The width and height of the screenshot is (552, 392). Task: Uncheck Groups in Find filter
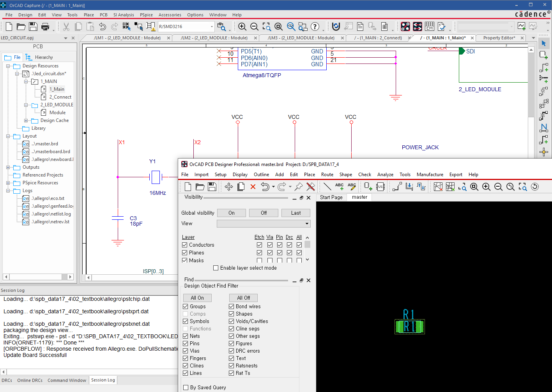pos(186,307)
